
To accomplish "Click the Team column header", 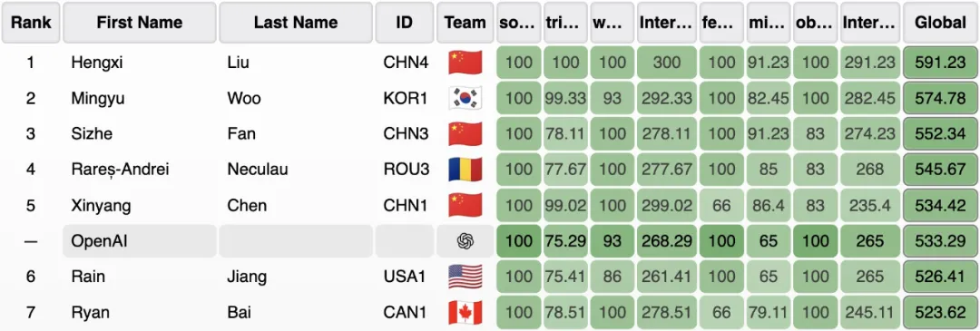I will pyautogui.click(x=465, y=23).
